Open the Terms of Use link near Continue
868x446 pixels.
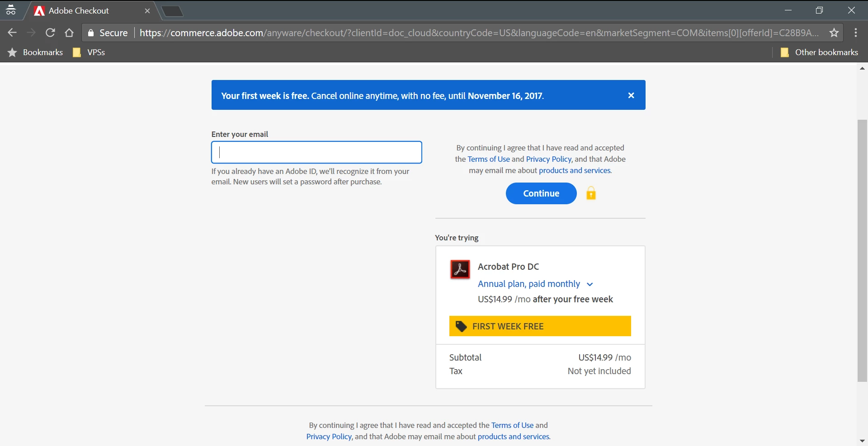[x=489, y=159]
